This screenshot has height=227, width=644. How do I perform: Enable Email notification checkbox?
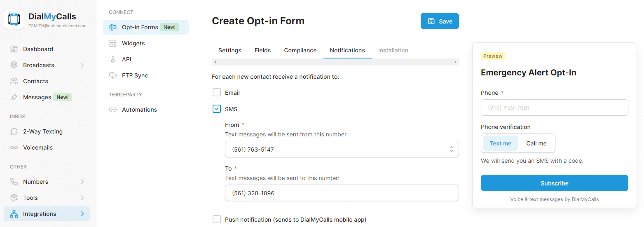(217, 92)
